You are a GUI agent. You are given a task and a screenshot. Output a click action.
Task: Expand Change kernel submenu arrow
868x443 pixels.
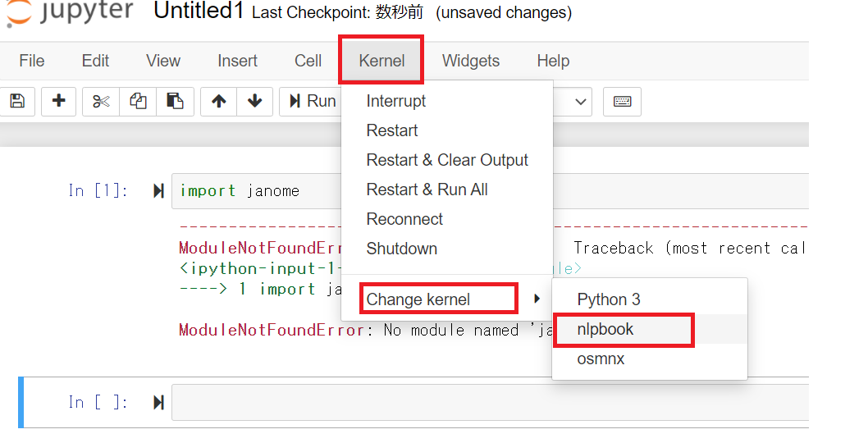point(537,299)
